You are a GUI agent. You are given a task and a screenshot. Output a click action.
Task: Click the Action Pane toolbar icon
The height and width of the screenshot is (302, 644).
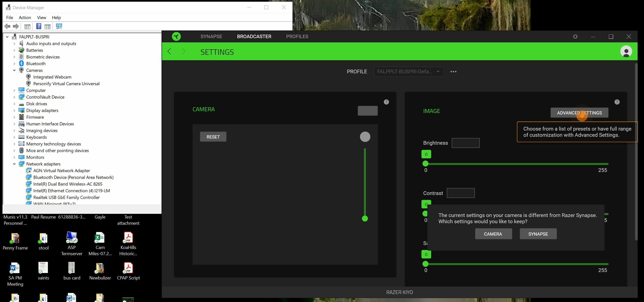(47, 26)
